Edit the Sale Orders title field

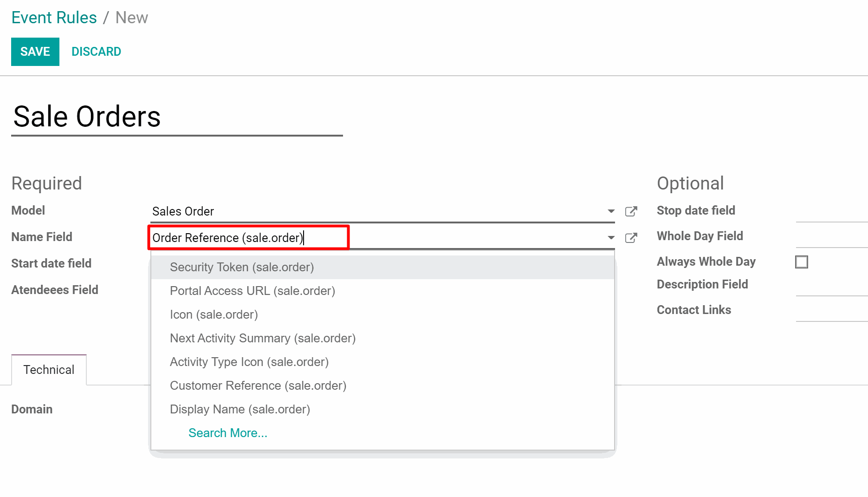[x=177, y=117]
